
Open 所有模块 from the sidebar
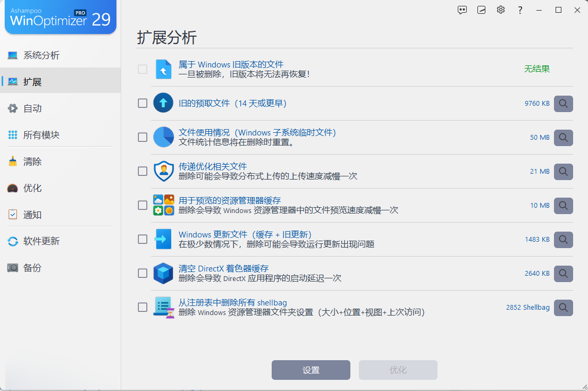click(x=61, y=135)
